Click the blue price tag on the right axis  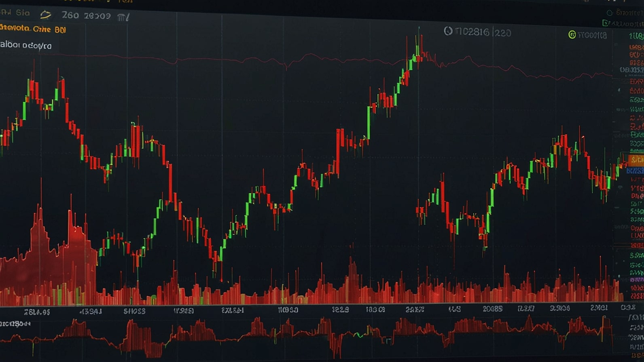pyautogui.click(x=635, y=171)
